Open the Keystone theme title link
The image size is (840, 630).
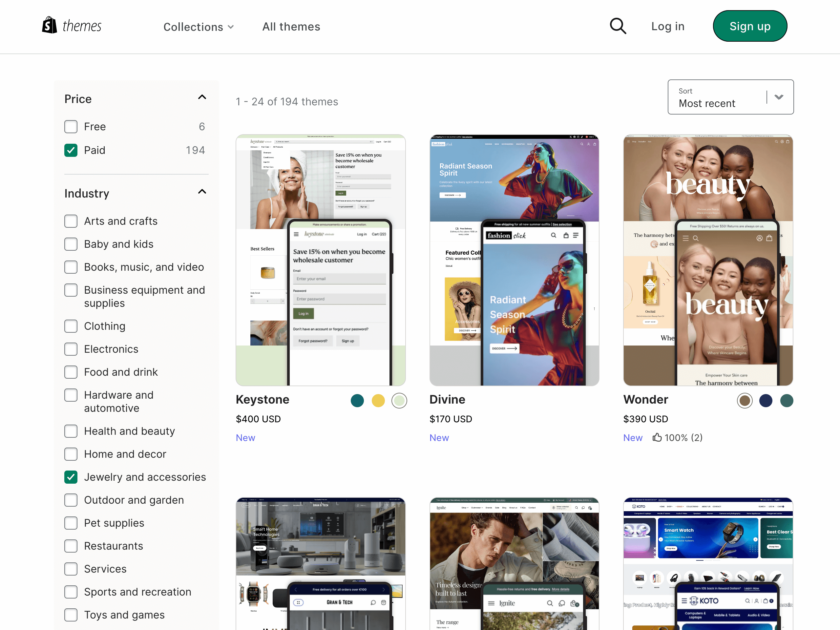262,400
